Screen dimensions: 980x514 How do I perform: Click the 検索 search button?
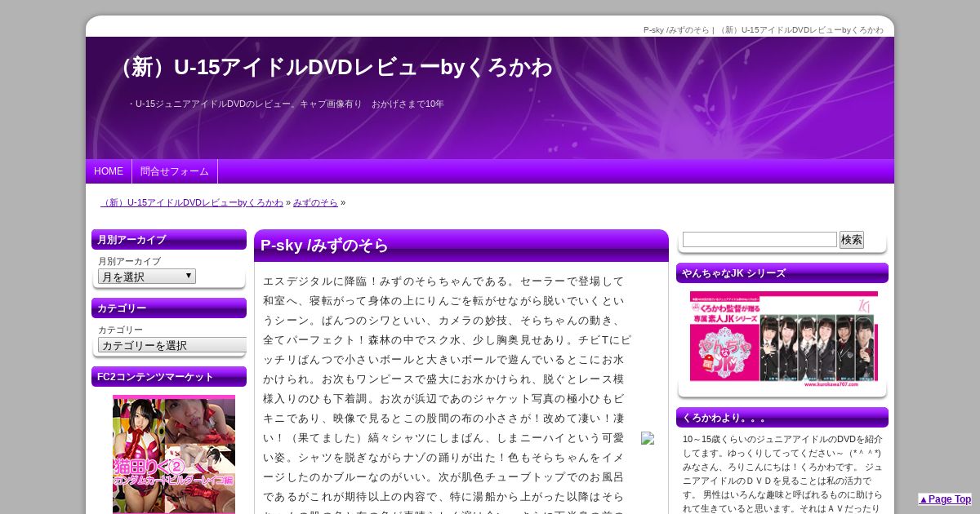point(852,240)
